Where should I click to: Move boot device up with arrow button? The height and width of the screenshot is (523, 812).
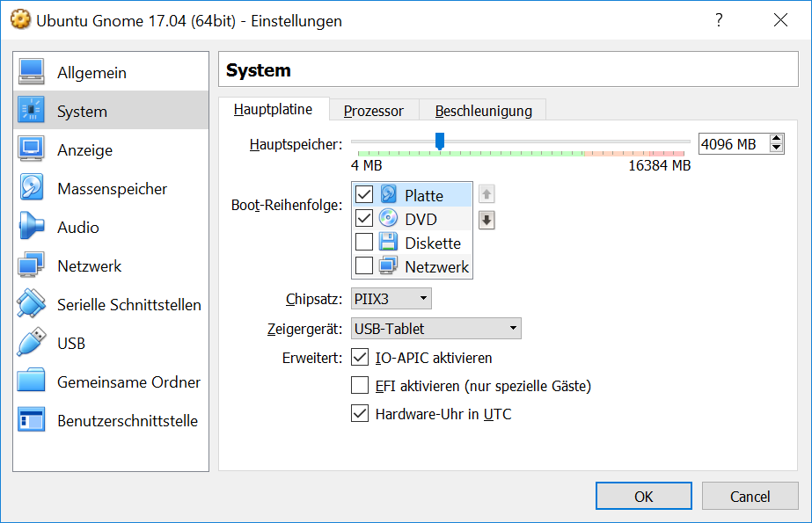pos(486,194)
